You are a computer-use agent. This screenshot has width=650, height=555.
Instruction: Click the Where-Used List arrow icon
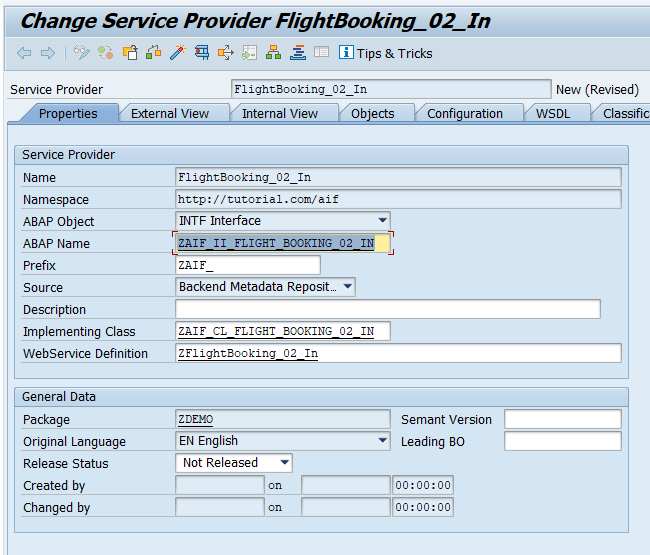(226, 53)
